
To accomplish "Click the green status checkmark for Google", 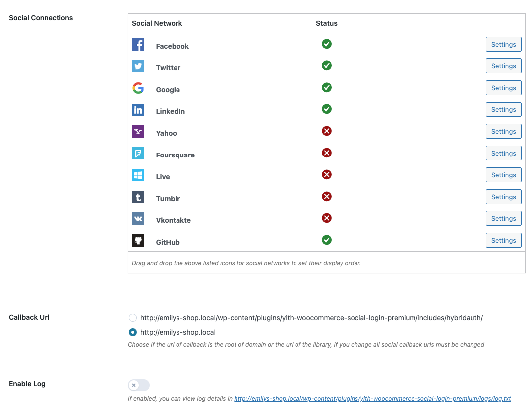I will tap(327, 88).
